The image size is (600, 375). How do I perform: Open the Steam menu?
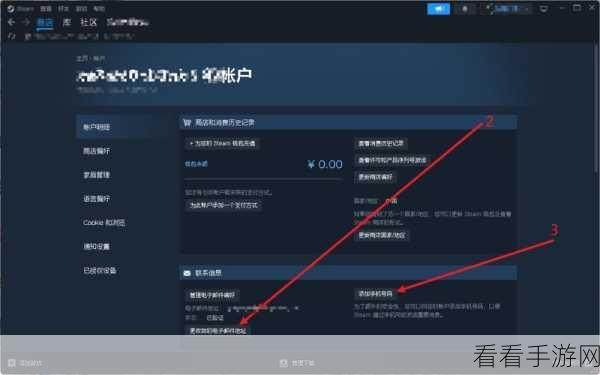click(25, 8)
